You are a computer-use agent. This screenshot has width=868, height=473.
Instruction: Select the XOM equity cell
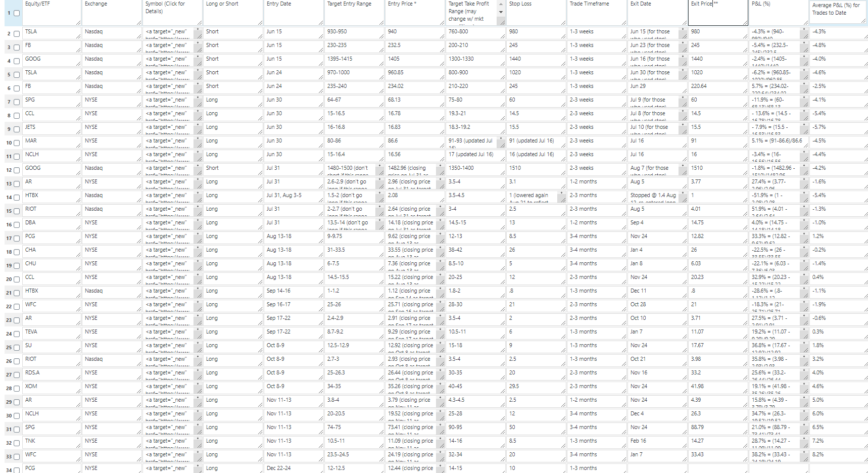click(52, 388)
